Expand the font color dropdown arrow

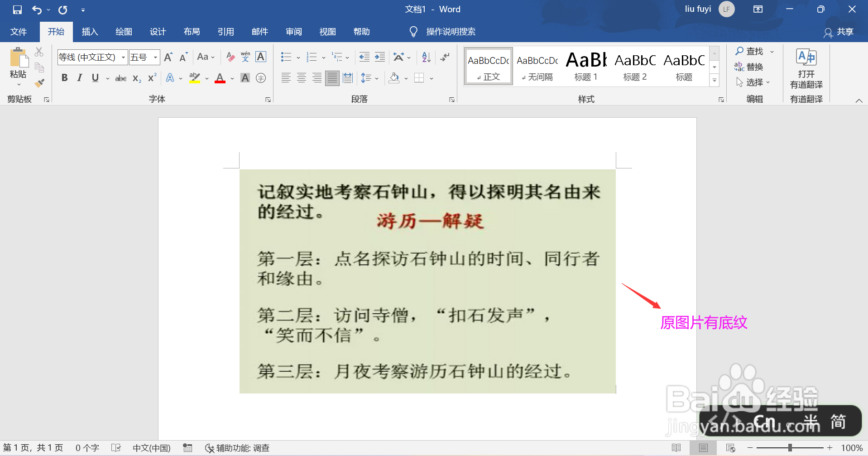[232, 78]
